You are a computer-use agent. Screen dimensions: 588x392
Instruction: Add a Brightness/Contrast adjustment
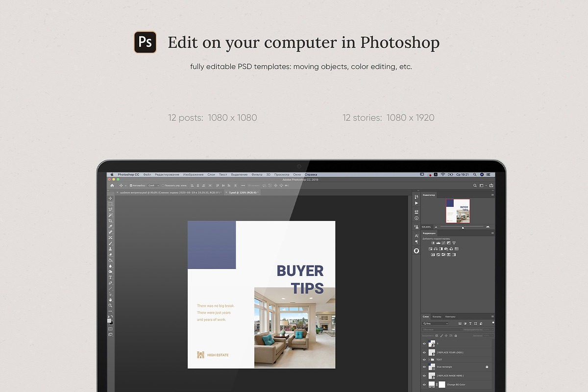pos(433,243)
